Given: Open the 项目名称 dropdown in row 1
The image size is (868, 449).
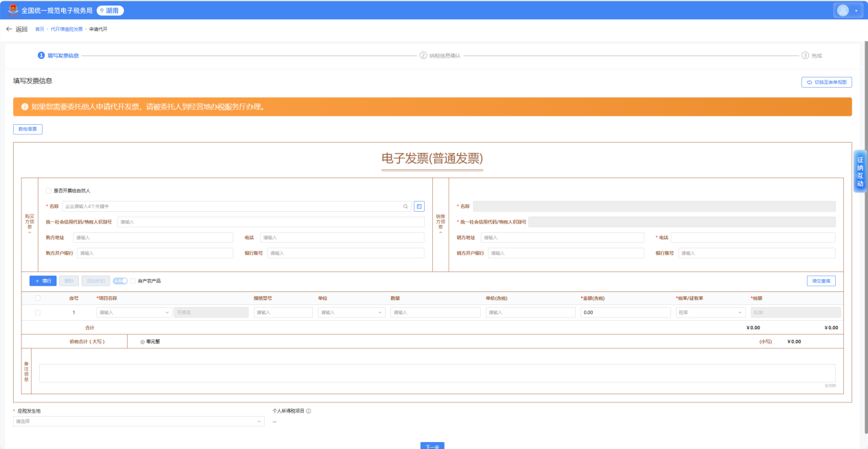Looking at the screenshot, I should pyautogui.click(x=134, y=313).
